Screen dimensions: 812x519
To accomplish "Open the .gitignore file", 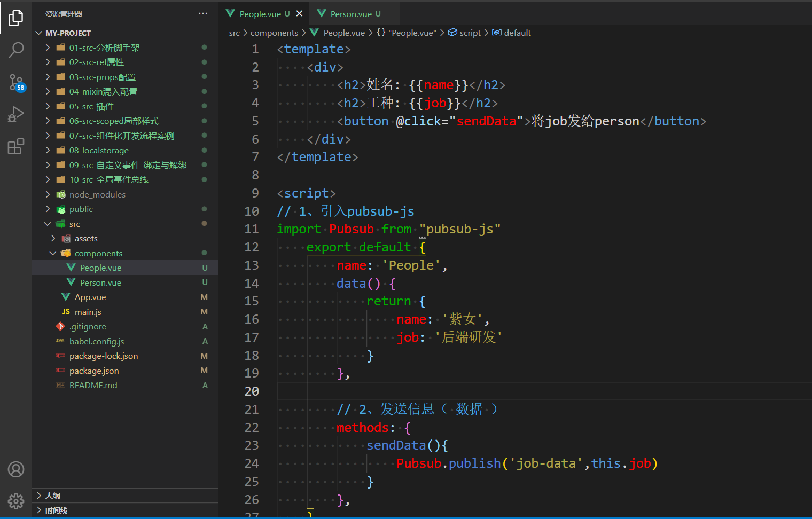I will tap(126, 327).
